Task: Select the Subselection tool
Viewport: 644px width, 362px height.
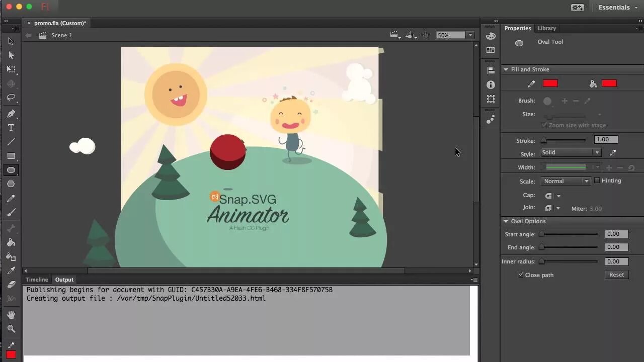Action: pyautogui.click(x=11, y=55)
